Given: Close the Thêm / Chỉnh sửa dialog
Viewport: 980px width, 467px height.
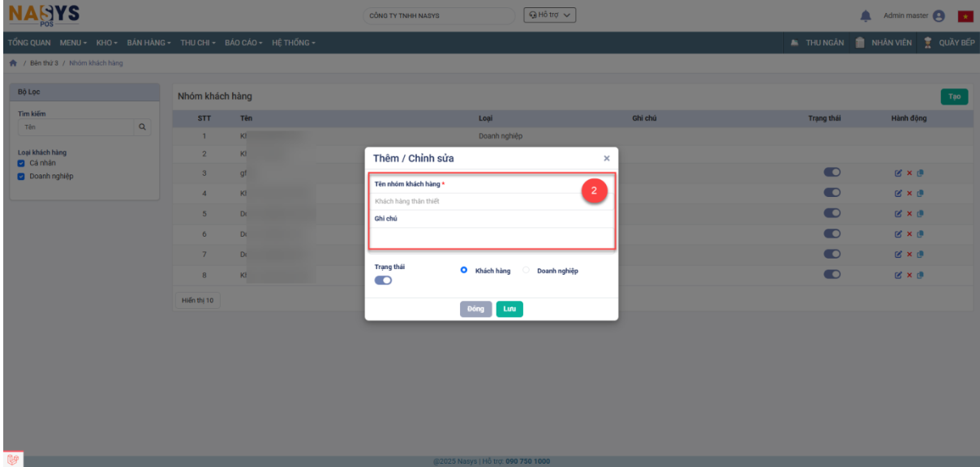Looking at the screenshot, I should coord(606,159).
